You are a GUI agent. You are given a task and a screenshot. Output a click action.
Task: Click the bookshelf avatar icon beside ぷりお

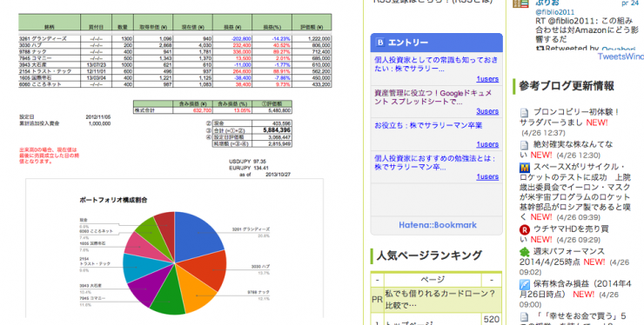[520, 3]
